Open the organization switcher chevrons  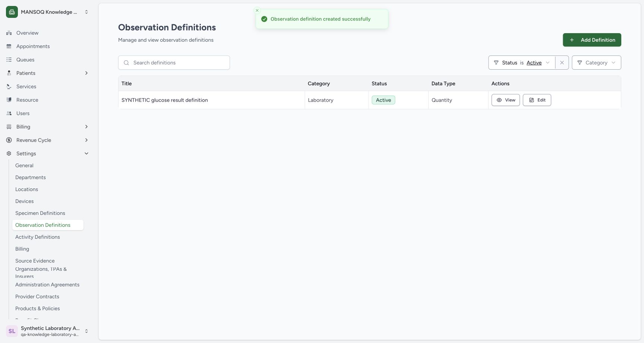[86, 12]
